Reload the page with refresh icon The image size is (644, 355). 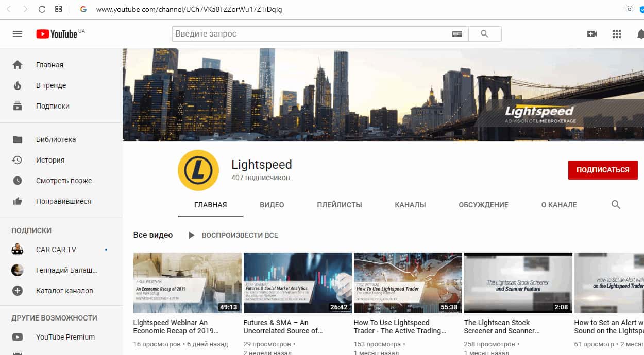[x=42, y=9]
